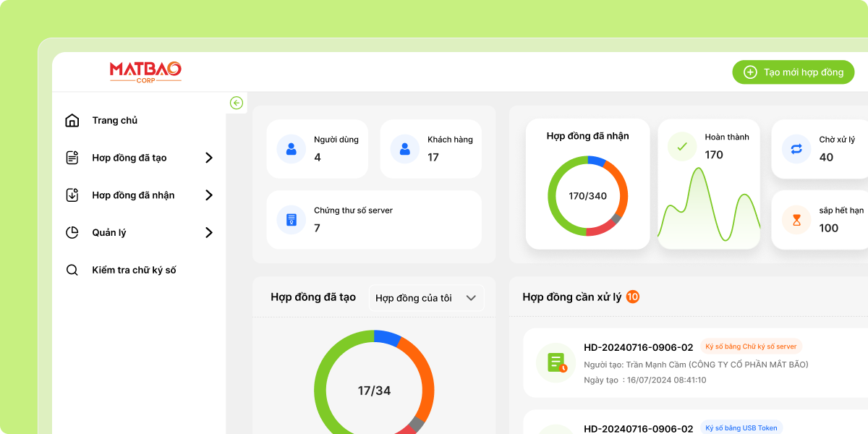
Task: Click the Khách hàng user icon
Action: (405, 149)
